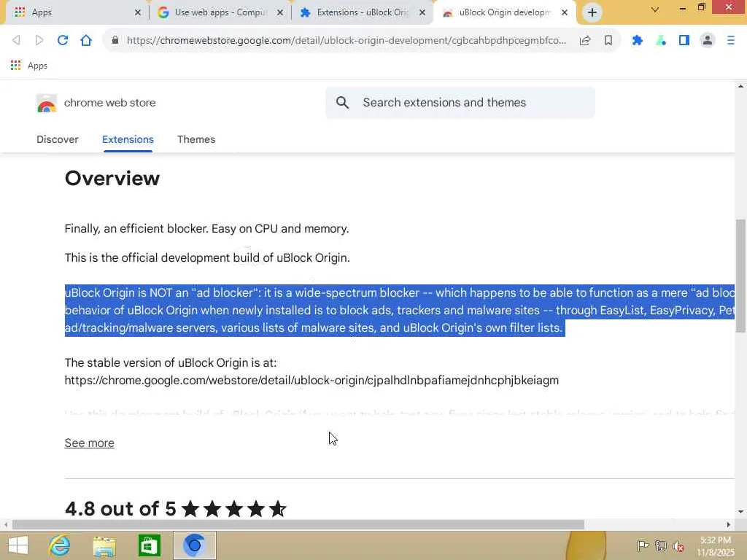The image size is (747, 560).
Task: Click 'The stable version of uBlock Origin is at:'
Action: coord(171,363)
